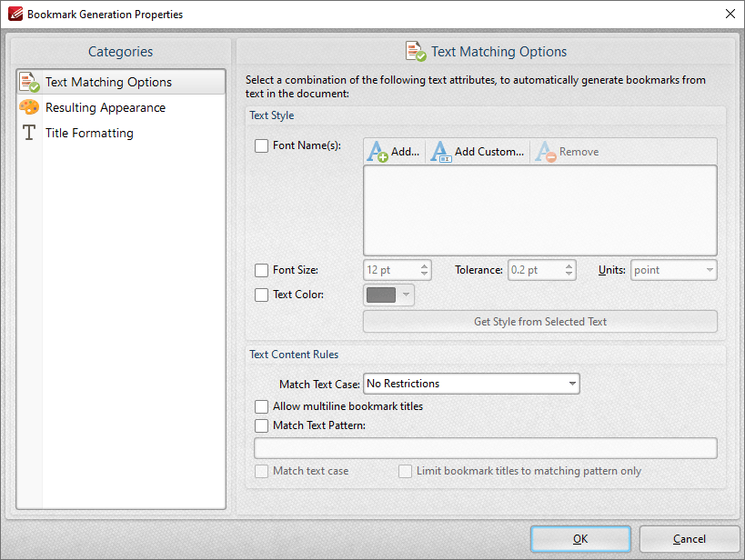This screenshot has height=560, width=745.
Task: Click the gray Text Color swatch
Action: [x=383, y=294]
